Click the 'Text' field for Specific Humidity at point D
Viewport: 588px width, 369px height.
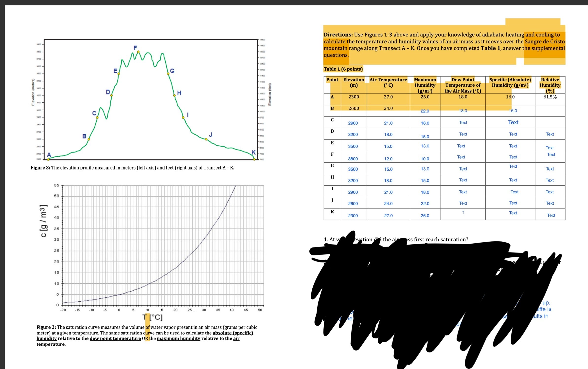[513, 134]
